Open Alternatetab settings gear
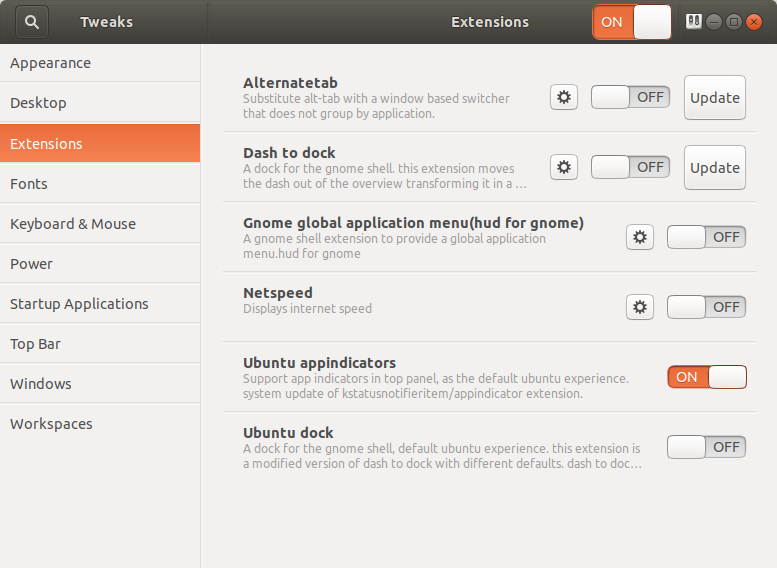Image resolution: width=777 pixels, height=568 pixels. (564, 97)
